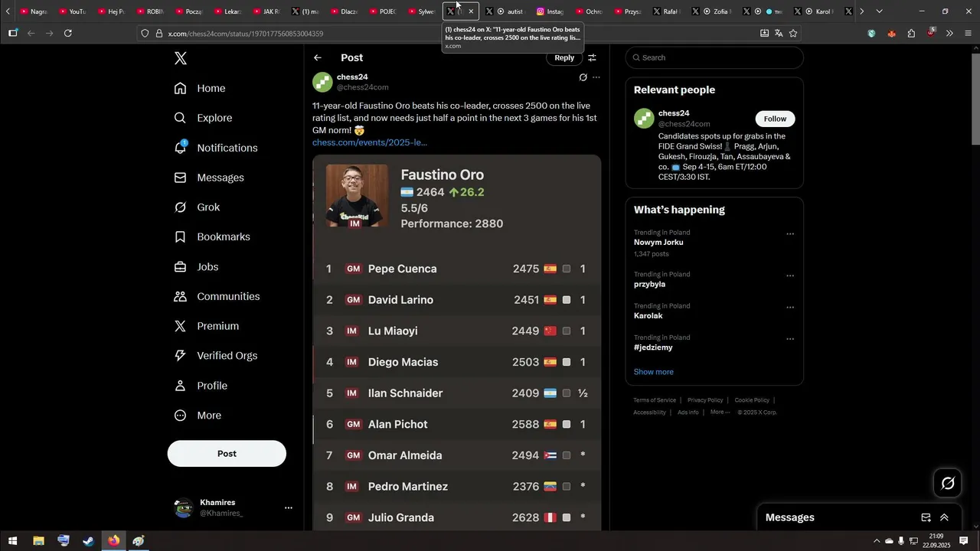
Task: Open Notifications in the sidebar
Action: point(216,148)
